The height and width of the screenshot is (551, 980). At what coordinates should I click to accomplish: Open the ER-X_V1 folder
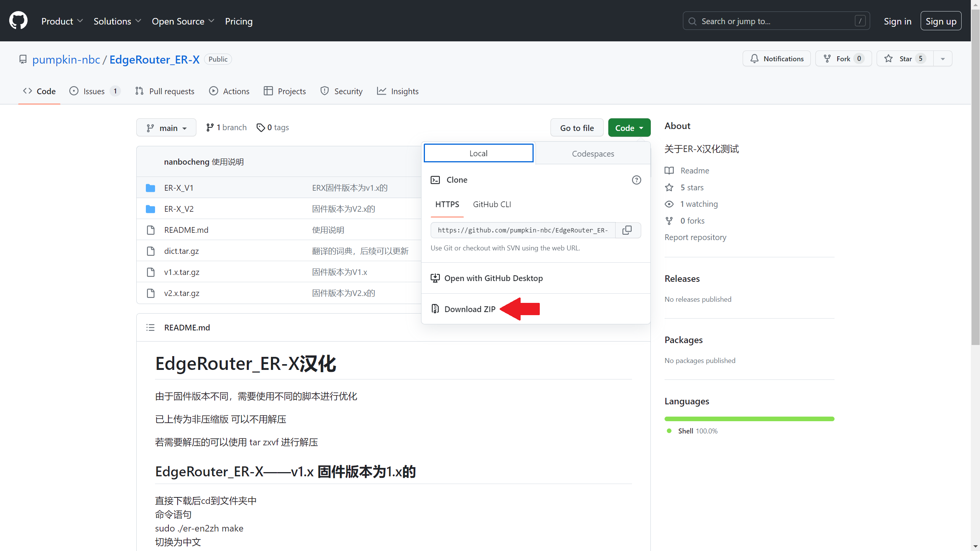click(178, 188)
